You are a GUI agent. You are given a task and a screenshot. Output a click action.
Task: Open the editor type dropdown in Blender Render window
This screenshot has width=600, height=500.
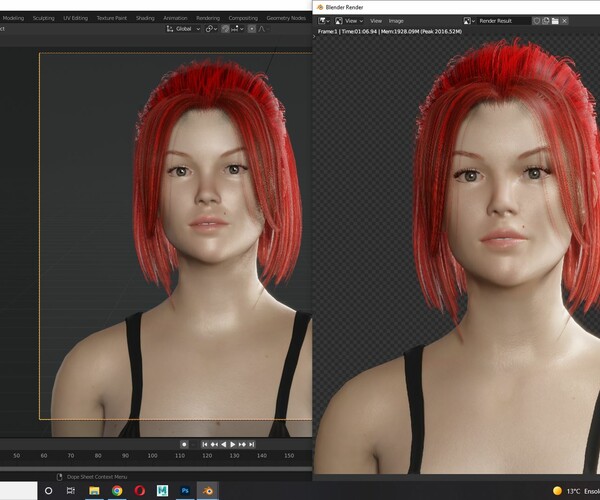324,21
